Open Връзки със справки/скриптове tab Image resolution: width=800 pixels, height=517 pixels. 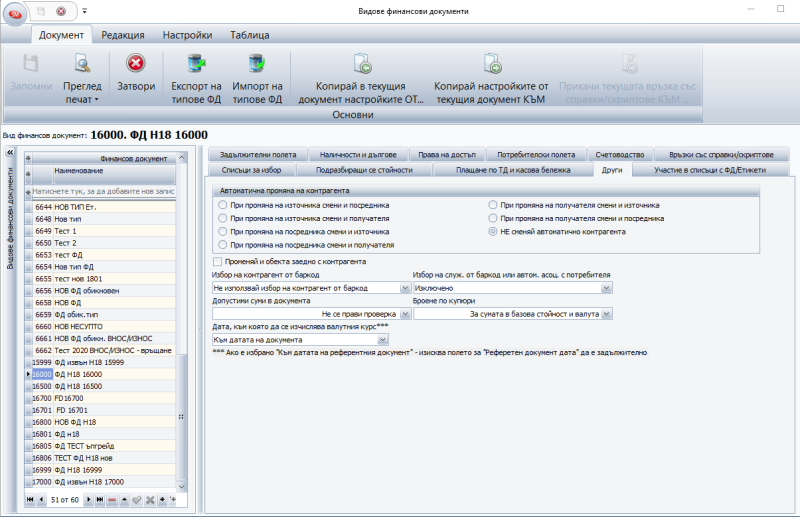tap(721, 155)
